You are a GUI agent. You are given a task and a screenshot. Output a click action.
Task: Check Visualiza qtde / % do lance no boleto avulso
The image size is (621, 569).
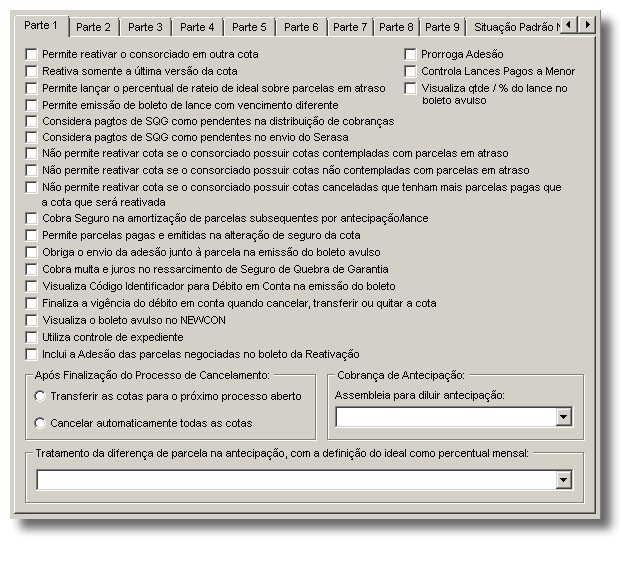pos(410,88)
